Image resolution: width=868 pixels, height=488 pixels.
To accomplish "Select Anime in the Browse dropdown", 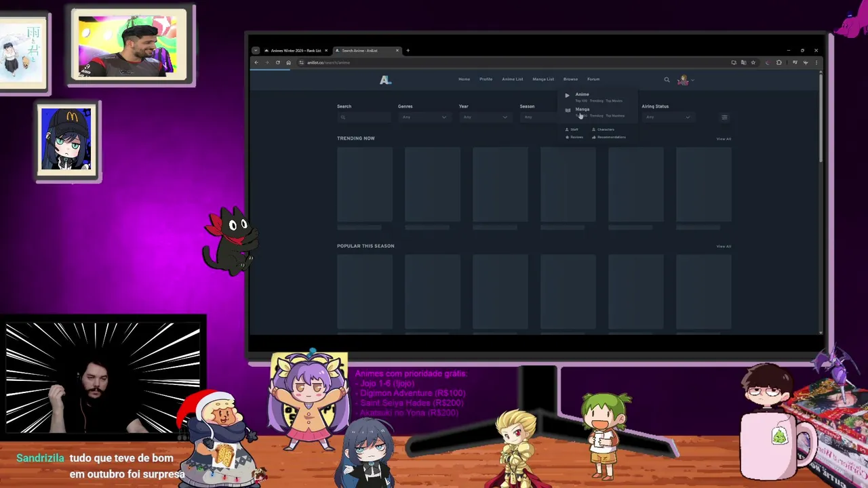I will tap(583, 94).
